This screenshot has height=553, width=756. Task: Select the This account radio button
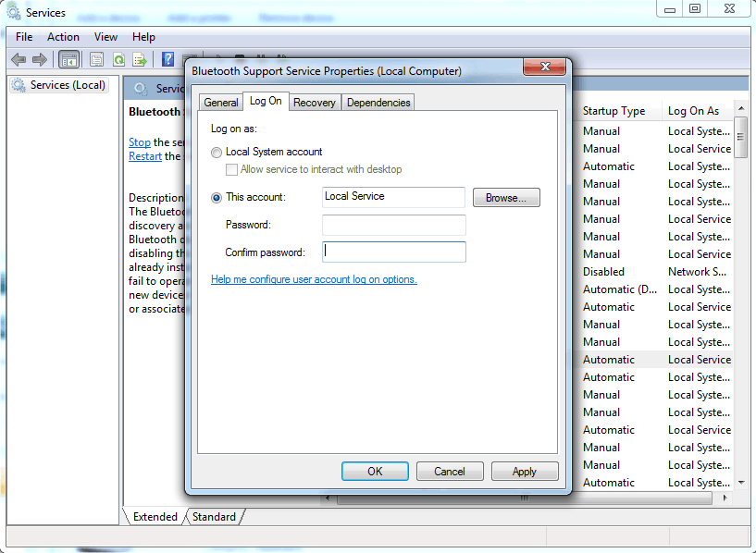pos(217,198)
